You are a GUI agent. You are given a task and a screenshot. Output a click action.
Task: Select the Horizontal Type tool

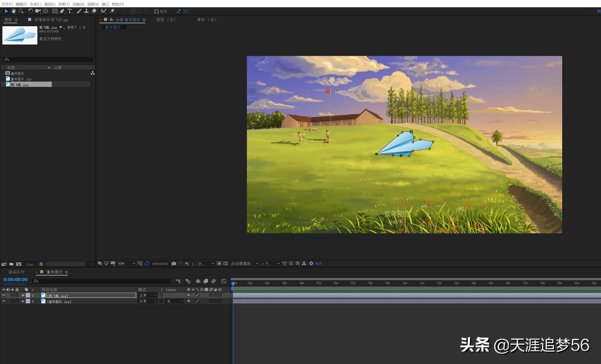70,11
